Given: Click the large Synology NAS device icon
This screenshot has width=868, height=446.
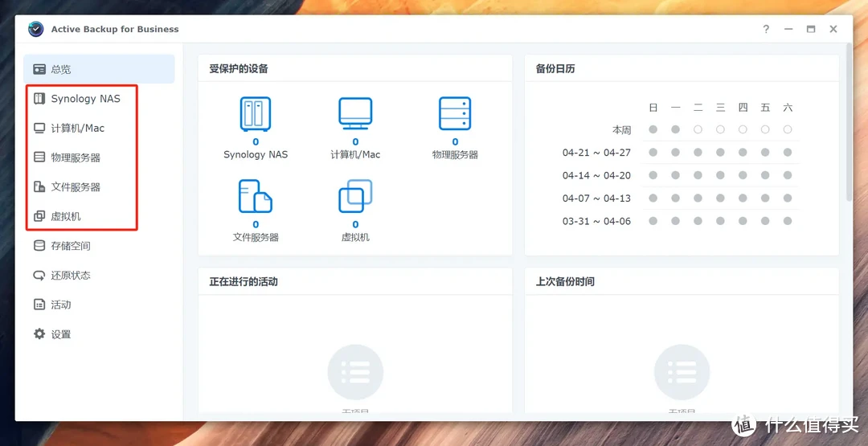Looking at the screenshot, I should click(x=256, y=114).
